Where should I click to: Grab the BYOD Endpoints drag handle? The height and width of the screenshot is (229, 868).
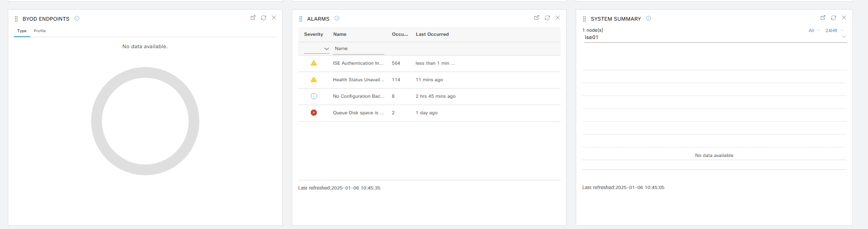17,19
